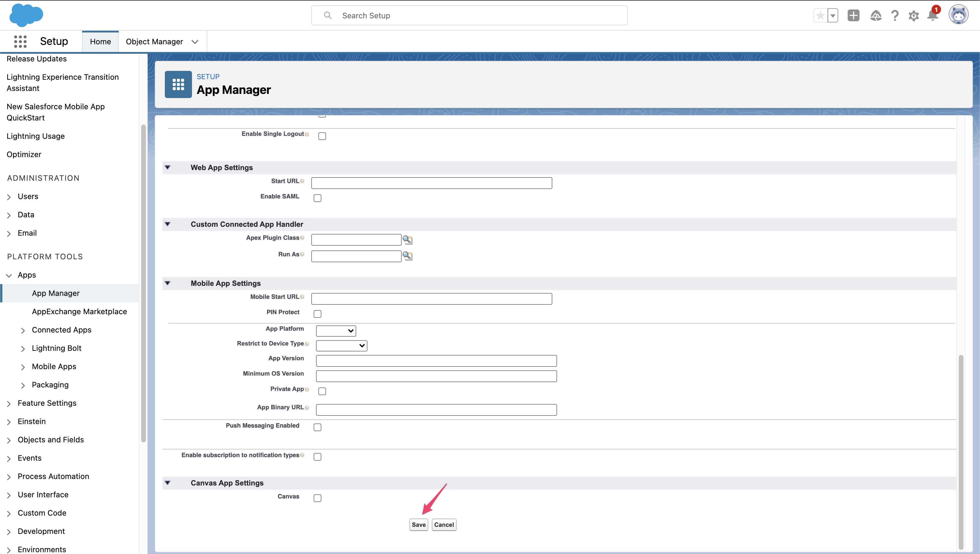Show help icon next to Mobile Start URL
The image size is (980, 554).
click(302, 297)
